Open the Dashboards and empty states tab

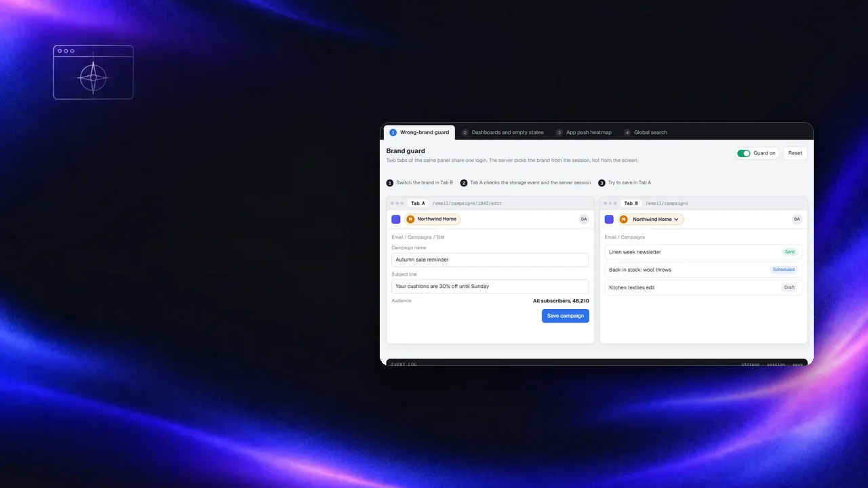[503, 132]
